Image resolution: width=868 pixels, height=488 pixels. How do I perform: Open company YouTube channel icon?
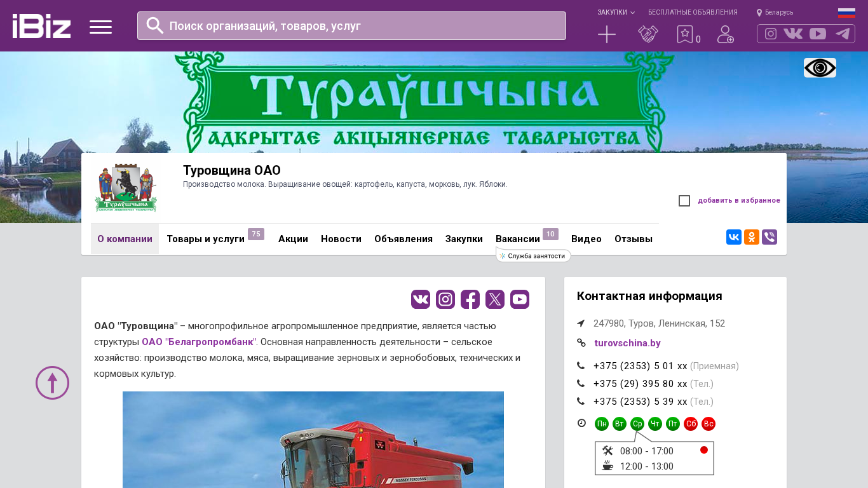point(520,299)
